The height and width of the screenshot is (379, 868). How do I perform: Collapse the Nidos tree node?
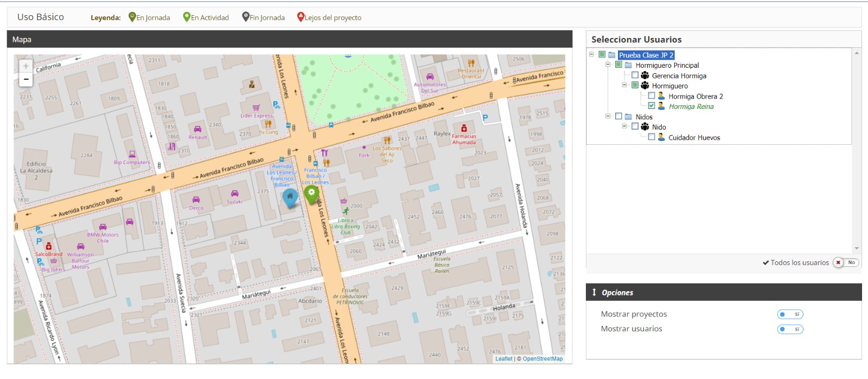click(x=608, y=116)
